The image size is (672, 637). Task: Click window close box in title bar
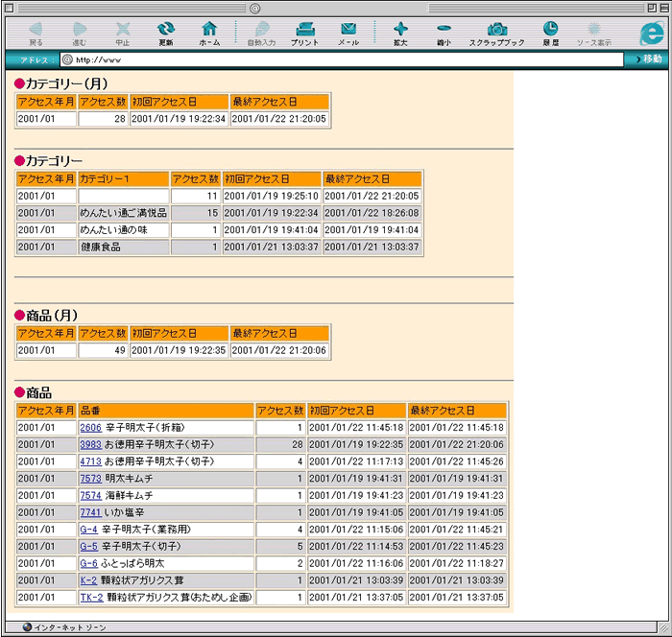click(9, 8)
